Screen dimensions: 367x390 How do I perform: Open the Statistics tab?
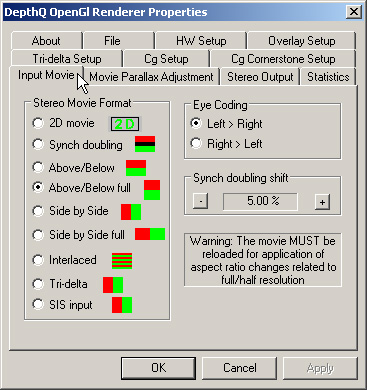[x=328, y=77]
